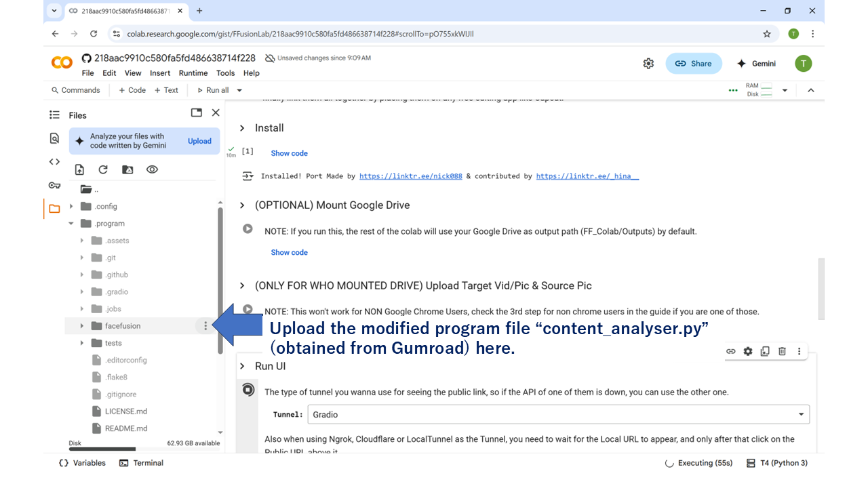Click the Share button
Image resolution: width=868 pixels, height=488 pixels.
click(x=693, y=63)
